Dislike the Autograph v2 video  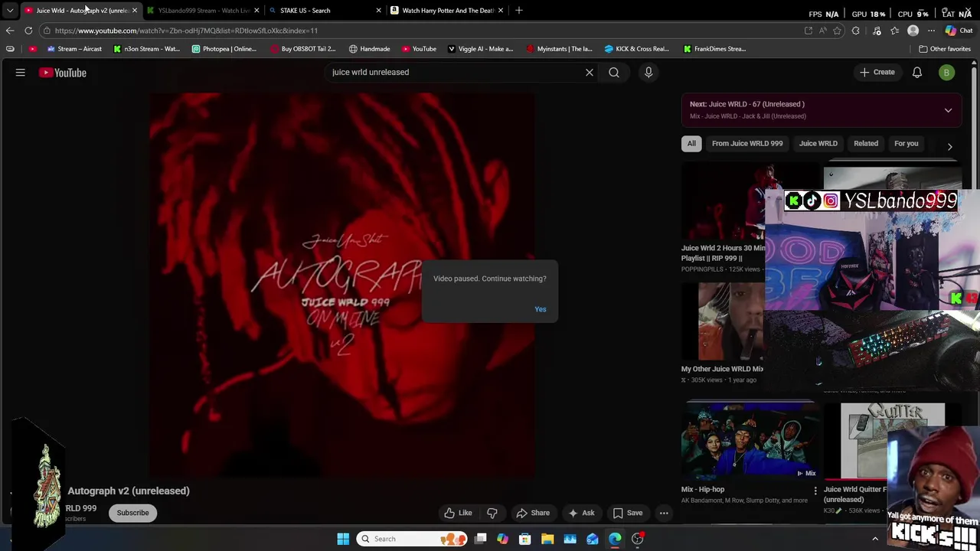(492, 513)
